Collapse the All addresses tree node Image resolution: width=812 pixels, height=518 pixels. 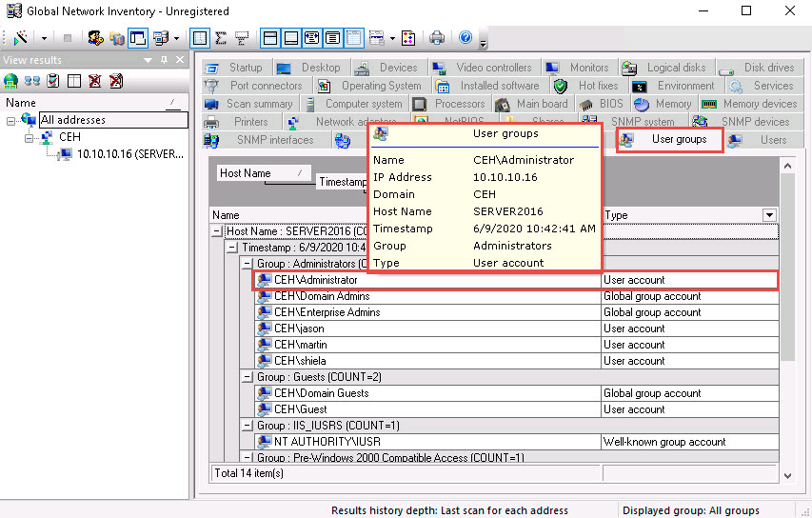10,121
